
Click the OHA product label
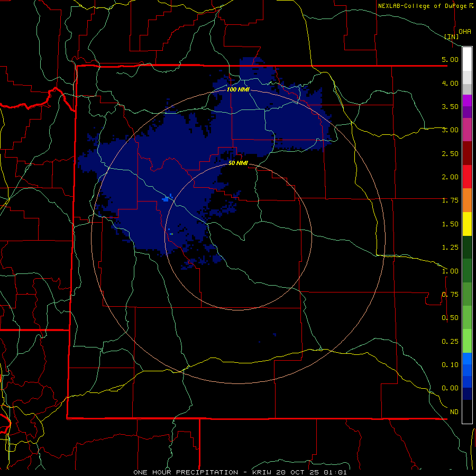pyautogui.click(x=465, y=32)
